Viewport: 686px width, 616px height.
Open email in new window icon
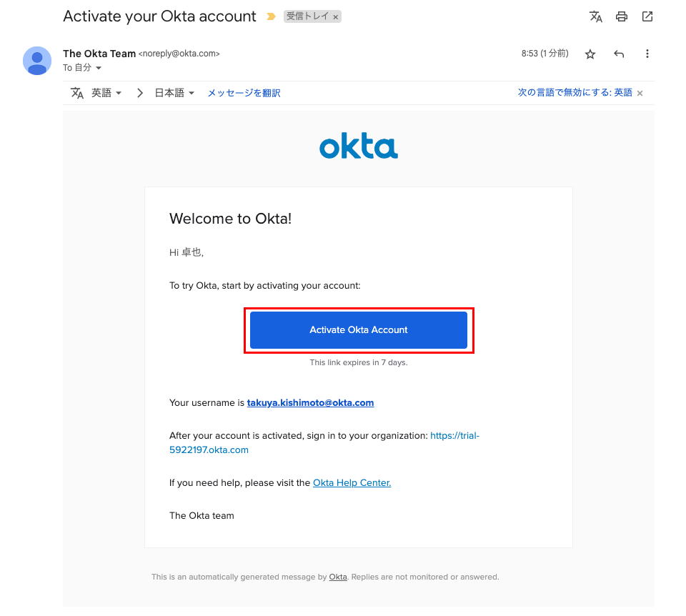tap(647, 16)
